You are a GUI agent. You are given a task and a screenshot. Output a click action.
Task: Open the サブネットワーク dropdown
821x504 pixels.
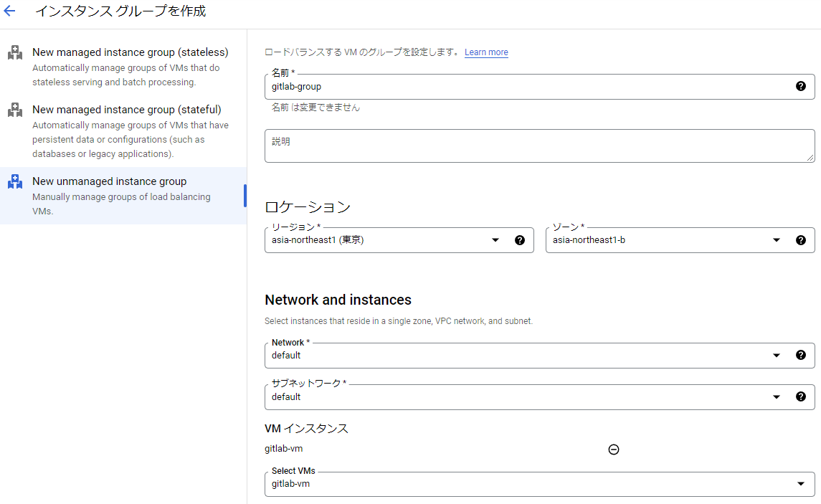tap(777, 396)
